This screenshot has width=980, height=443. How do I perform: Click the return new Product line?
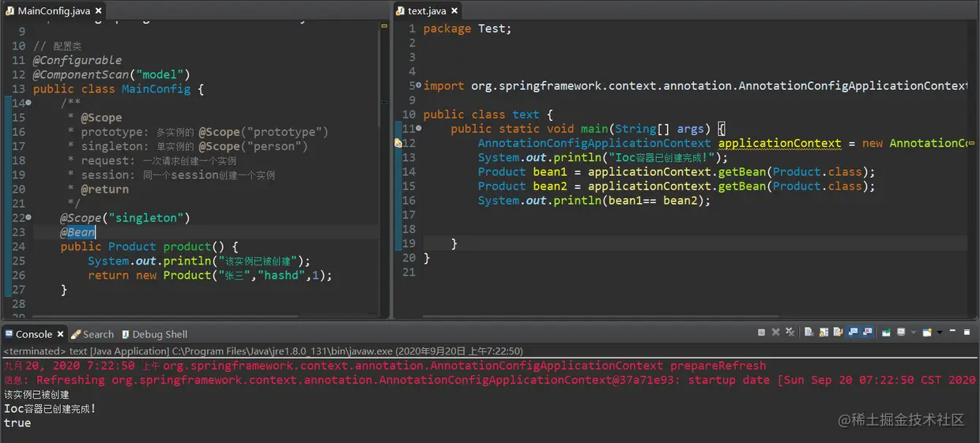210,275
